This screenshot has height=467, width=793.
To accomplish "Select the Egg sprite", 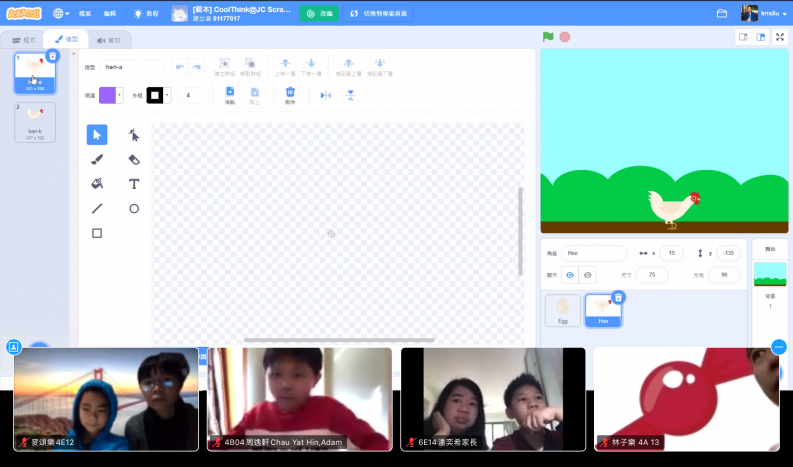I will [x=562, y=310].
